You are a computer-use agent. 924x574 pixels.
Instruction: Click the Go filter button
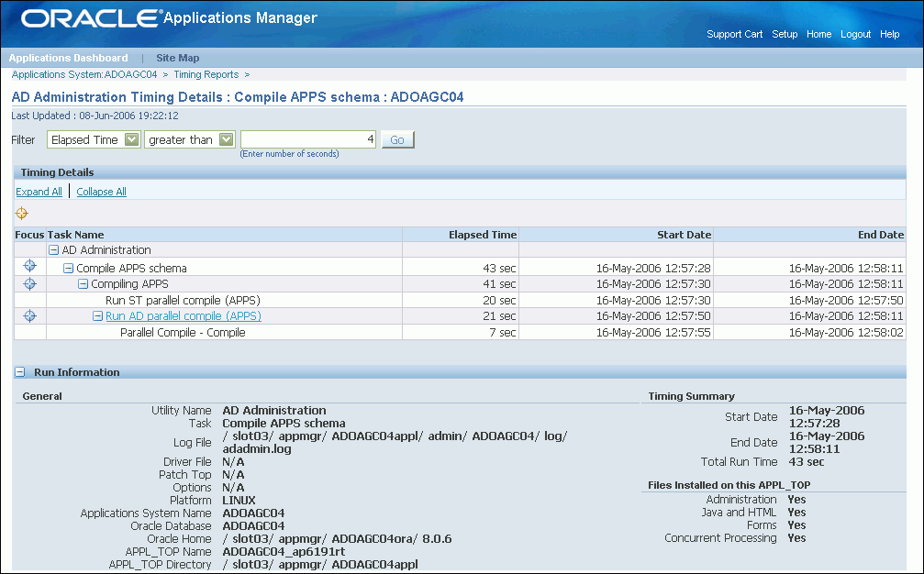tap(397, 139)
